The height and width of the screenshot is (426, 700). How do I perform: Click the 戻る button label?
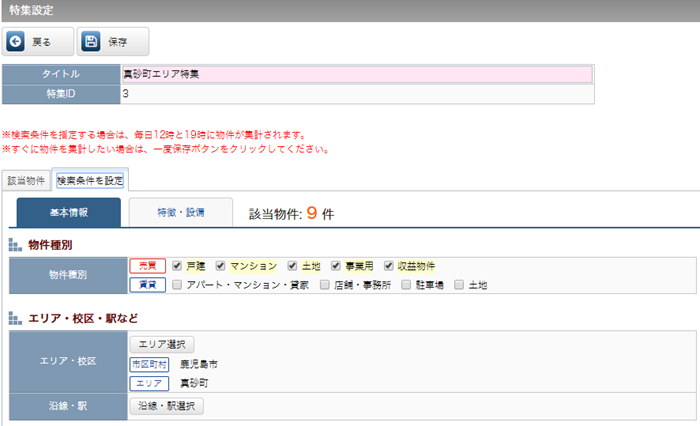[42, 42]
